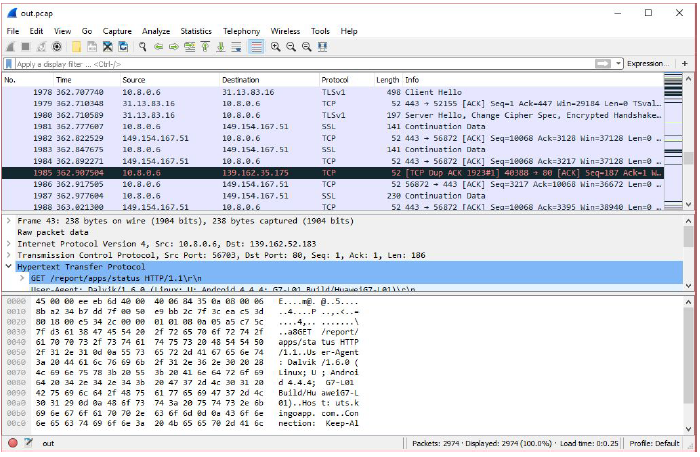Click the capture options gear icon
The height and width of the screenshot is (457, 700).
click(57, 47)
